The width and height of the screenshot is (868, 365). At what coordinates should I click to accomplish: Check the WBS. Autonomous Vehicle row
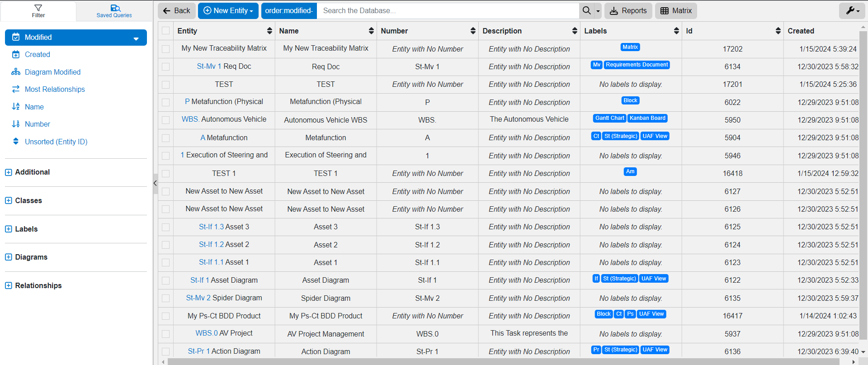(x=166, y=120)
